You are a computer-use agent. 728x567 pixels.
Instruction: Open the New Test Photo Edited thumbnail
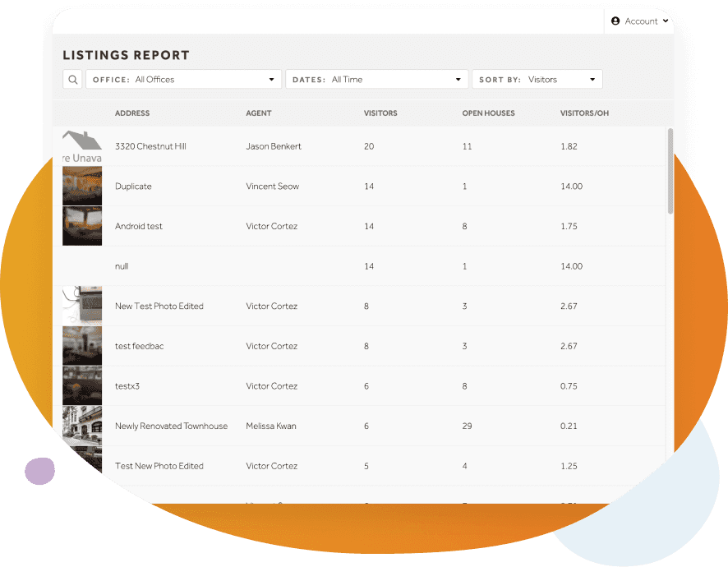82,306
